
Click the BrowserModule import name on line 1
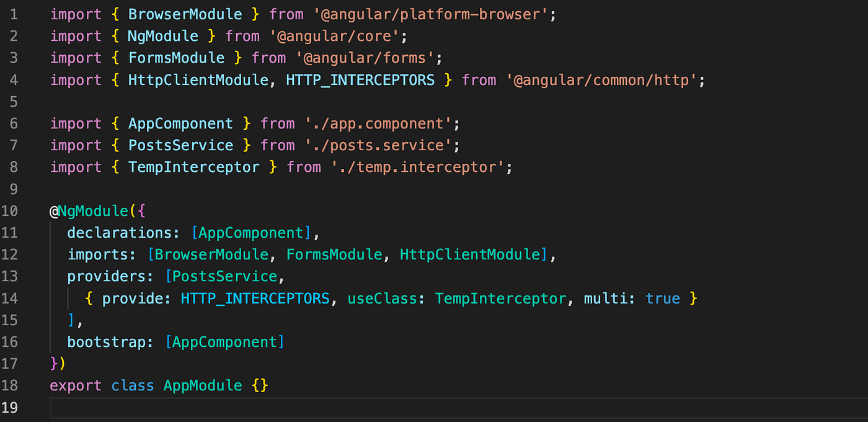(x=185, y=14)
